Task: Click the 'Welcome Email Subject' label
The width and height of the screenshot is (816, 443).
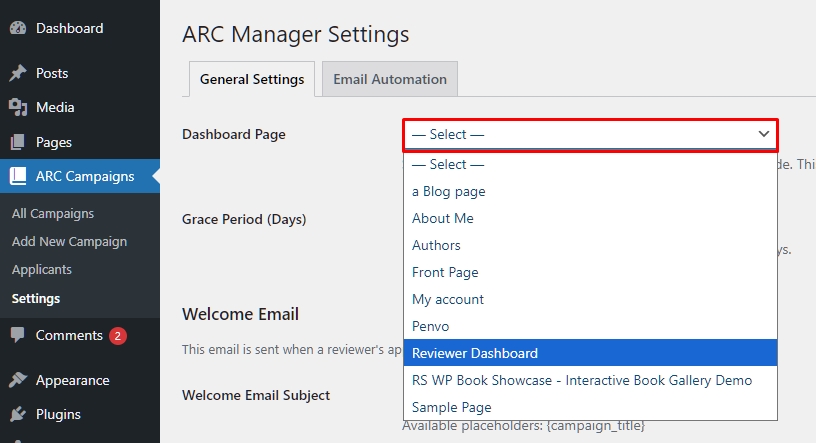Action: point(256,395)
